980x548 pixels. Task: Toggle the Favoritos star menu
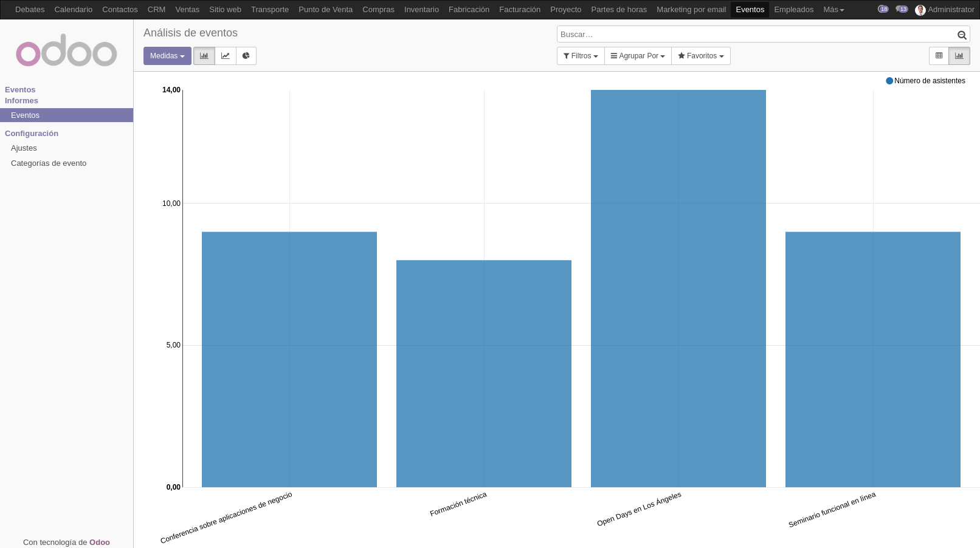[700, 55]
